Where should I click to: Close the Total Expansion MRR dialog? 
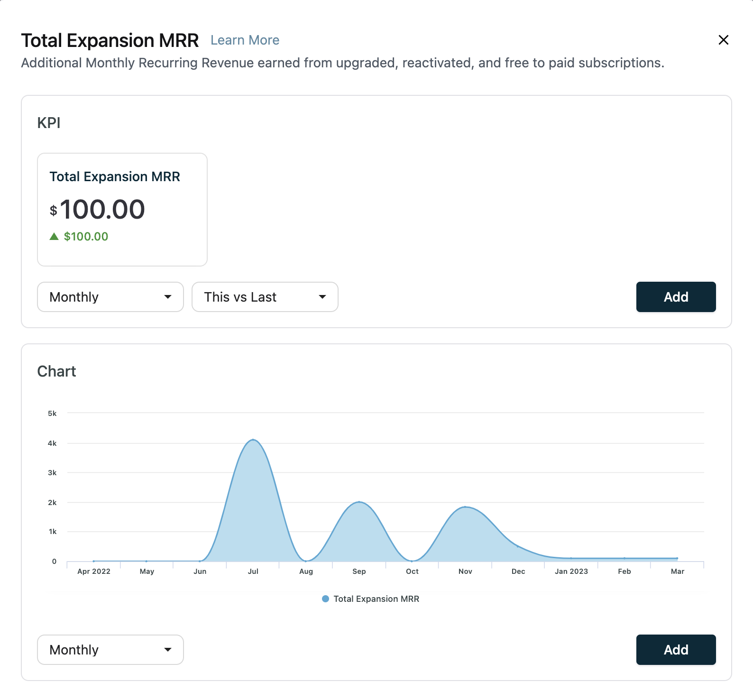(x=723, y=40)
